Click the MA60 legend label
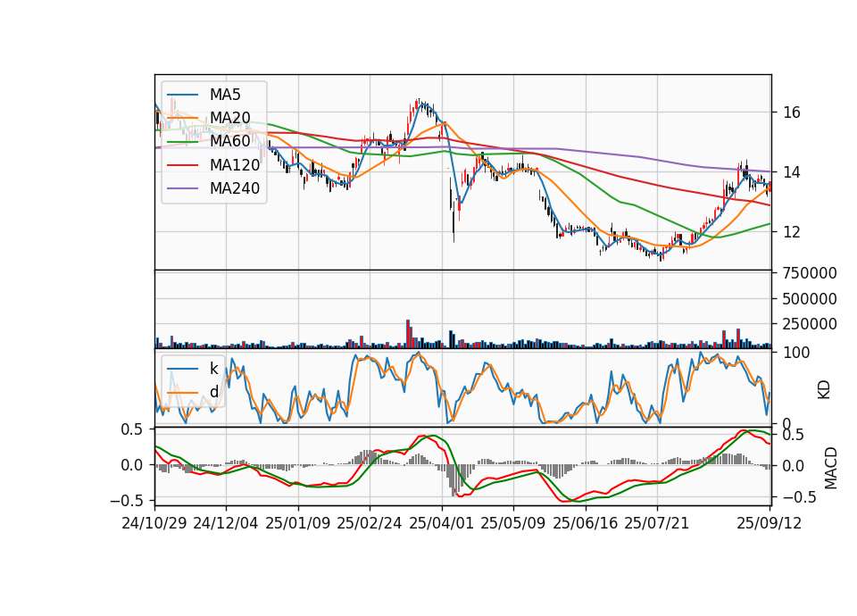The width and height of the screenshot is (857, 616). click(x=230, y=141)
